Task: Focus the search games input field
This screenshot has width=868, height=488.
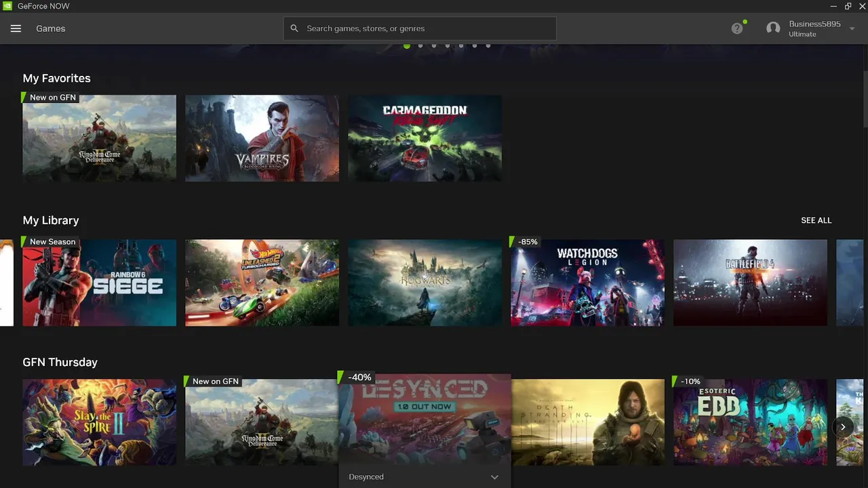Action: 420,28
